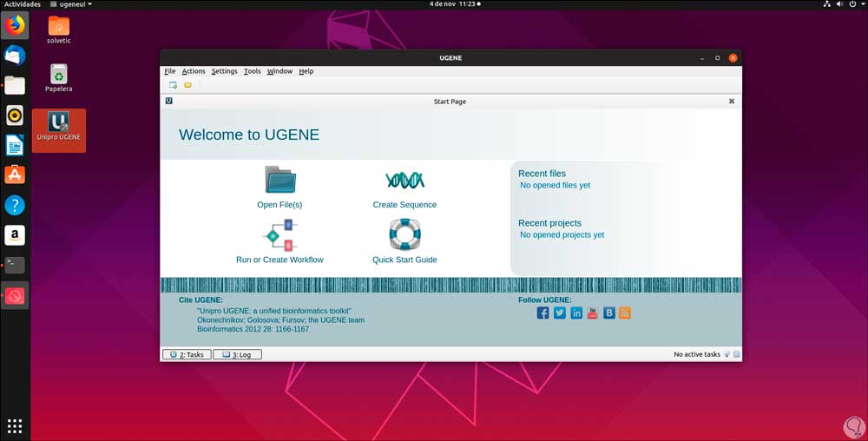This screenshot has width=868, height=441.
Task: Click the network icon in the top bar
Action: [826, 3]
